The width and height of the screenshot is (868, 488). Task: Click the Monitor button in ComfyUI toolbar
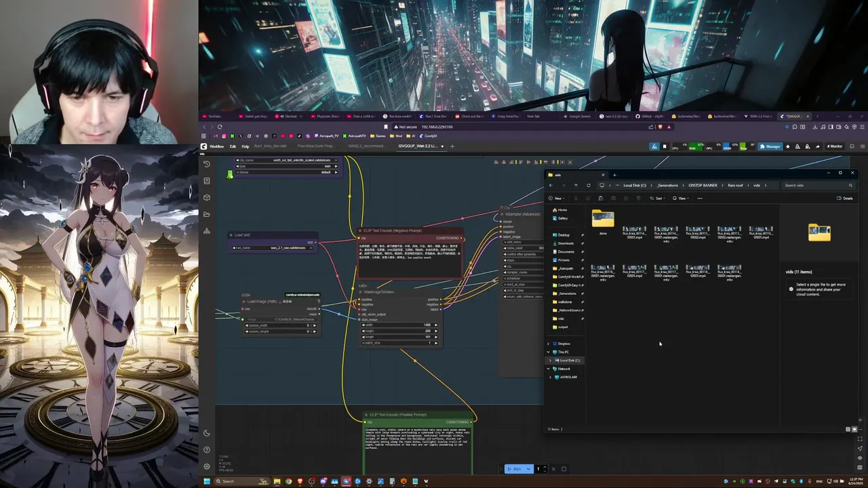(x=834, y=146)
